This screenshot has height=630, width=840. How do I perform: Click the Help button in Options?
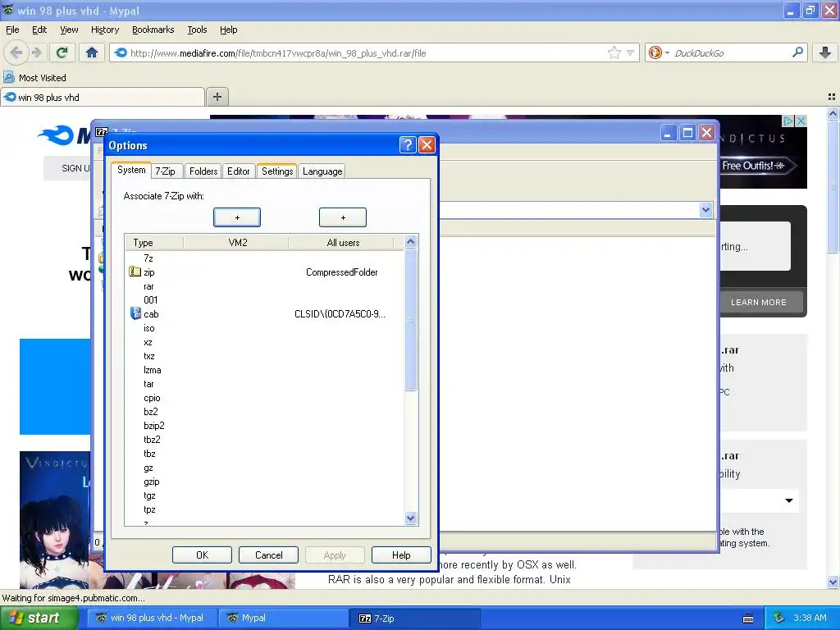(x=401, y=555)
